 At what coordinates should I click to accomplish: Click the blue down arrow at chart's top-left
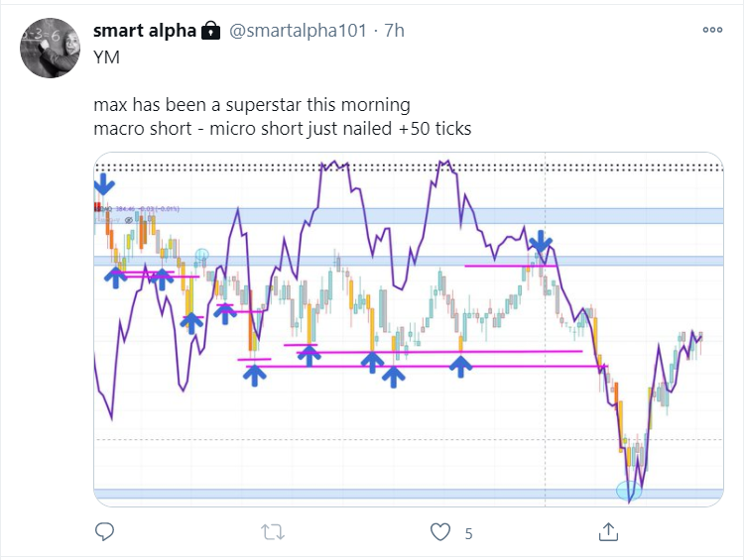pyautogui.click(x=103, y=184)
